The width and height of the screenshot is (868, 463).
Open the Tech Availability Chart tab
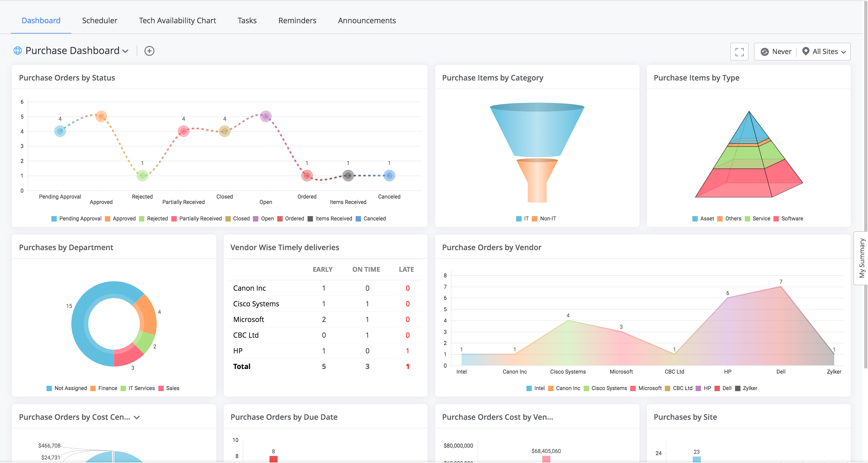click(x=177, y=21)
